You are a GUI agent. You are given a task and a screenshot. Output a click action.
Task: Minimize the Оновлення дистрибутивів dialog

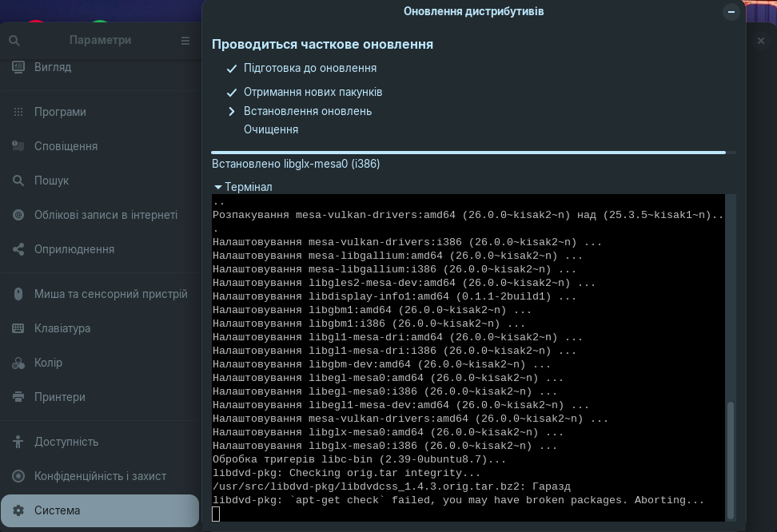pyautogui.click(x=731, y=12)
